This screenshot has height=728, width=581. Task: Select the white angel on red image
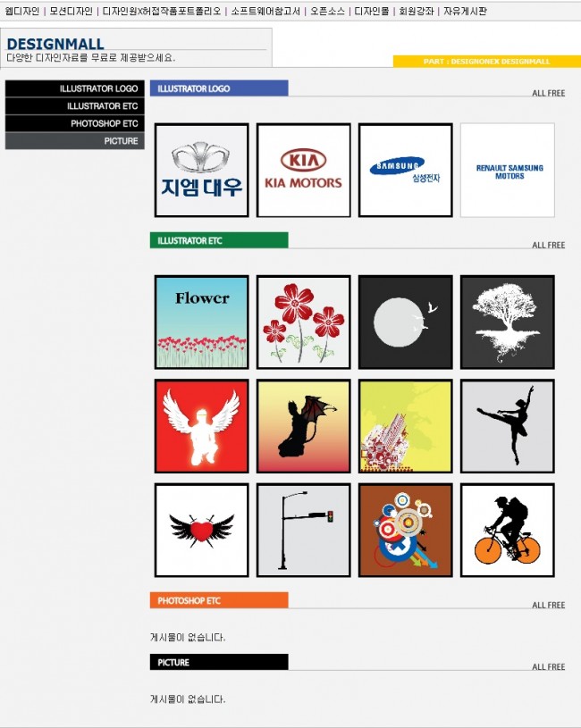(201, 426)
